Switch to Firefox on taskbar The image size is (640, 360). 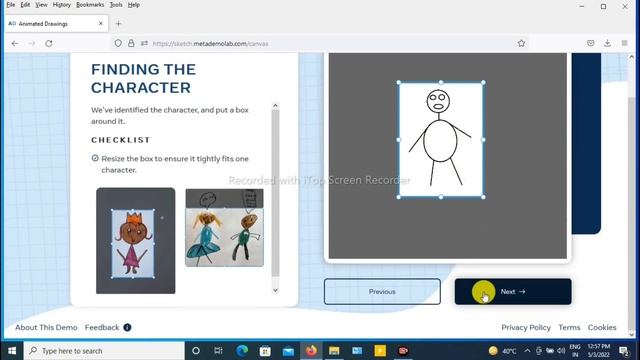[x=311, y=351]
